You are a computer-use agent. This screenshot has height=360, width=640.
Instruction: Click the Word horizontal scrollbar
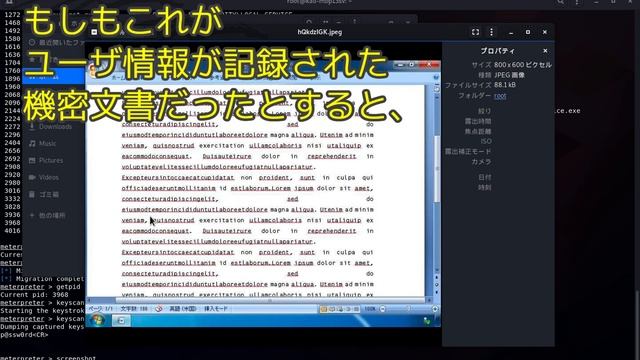pos(259,300)
